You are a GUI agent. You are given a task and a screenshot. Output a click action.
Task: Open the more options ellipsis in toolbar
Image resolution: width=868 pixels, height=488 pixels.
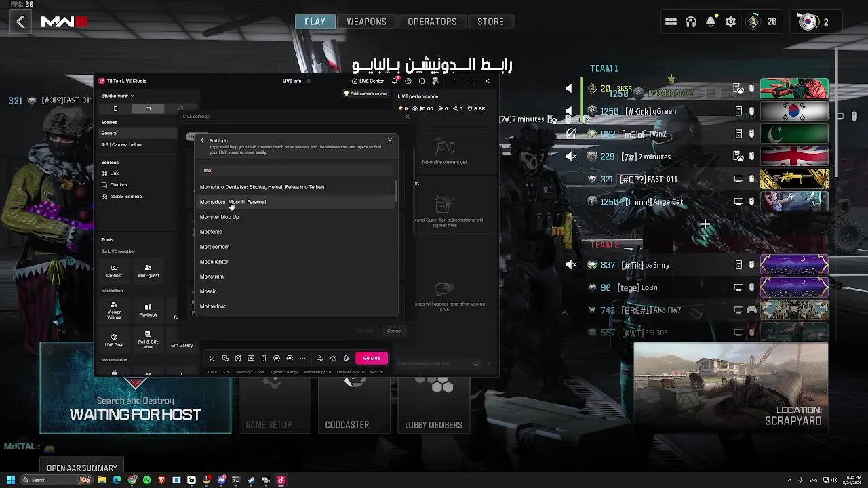[x=302, y=358]
